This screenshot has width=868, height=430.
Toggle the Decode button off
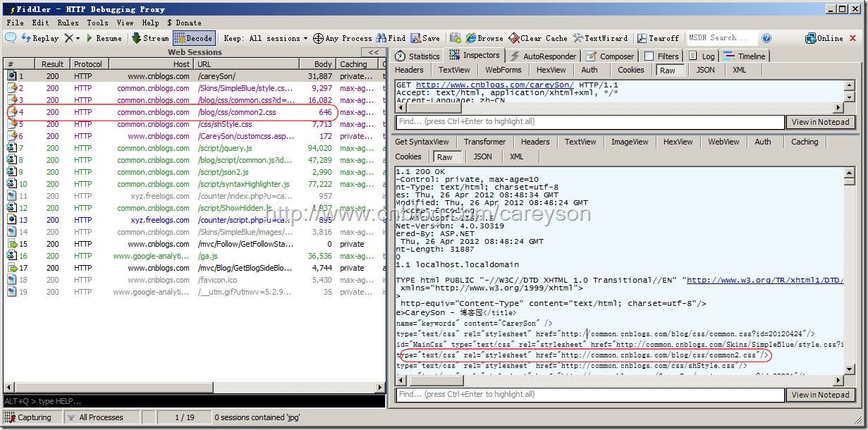193,38
